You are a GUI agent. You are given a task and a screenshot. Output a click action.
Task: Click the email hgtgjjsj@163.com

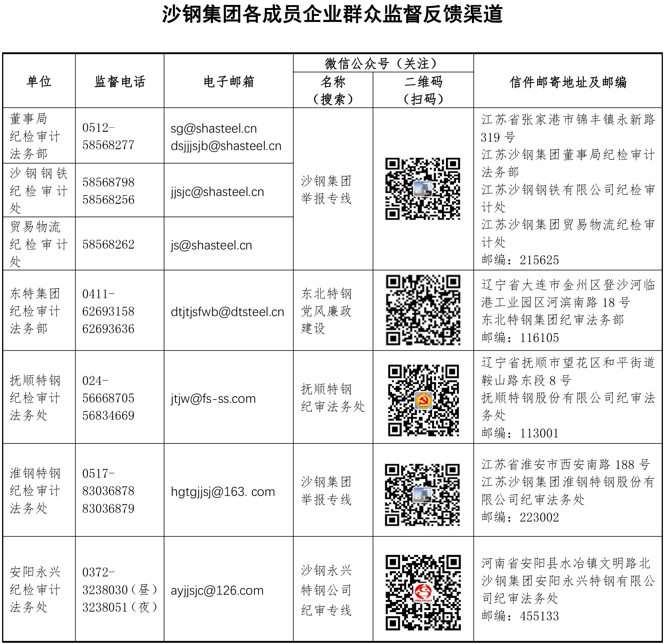pyautogui.click(x=223, y=491)
